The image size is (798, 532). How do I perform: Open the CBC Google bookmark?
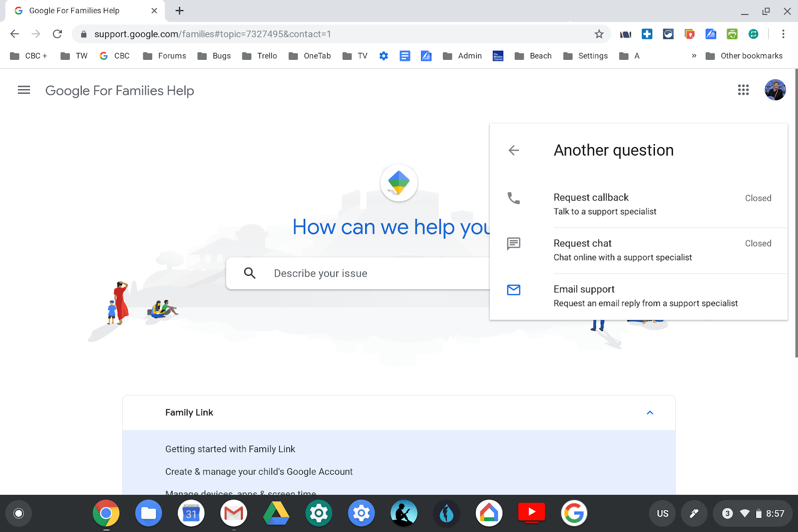point(115,56)
